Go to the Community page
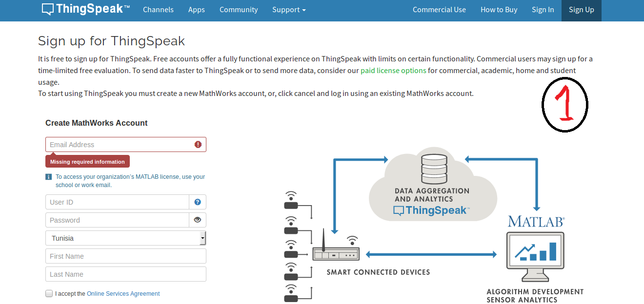Viewport: 644px width, 304px height. (x=239, y=10)
